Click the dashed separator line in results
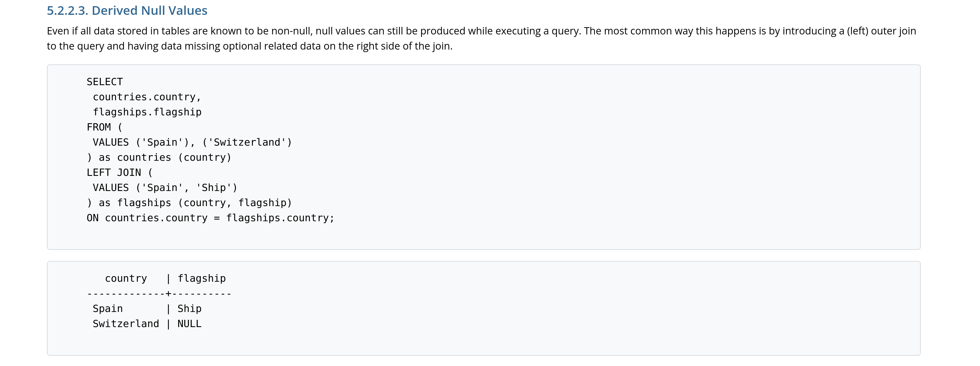980x366 pixels. 159,294
